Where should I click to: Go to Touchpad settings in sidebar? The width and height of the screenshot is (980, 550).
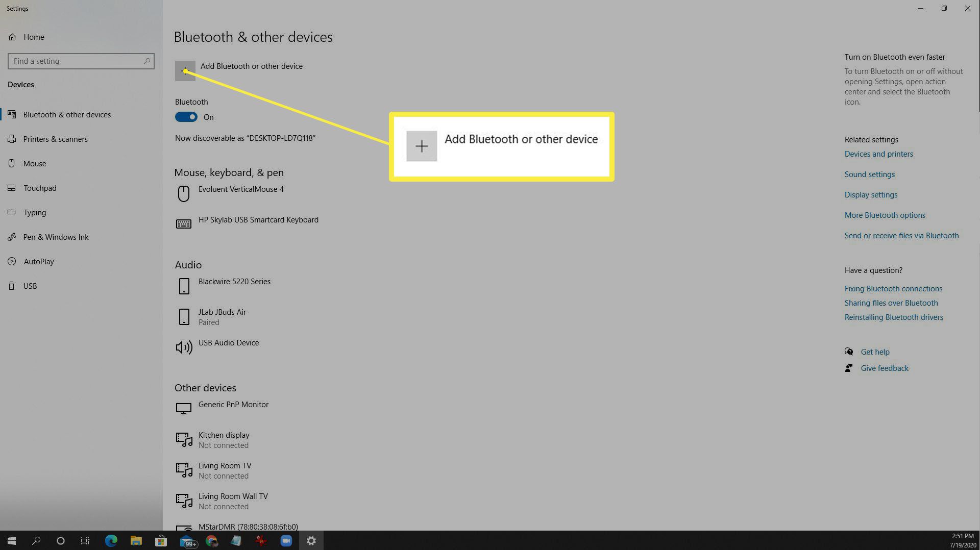[40, 188]
